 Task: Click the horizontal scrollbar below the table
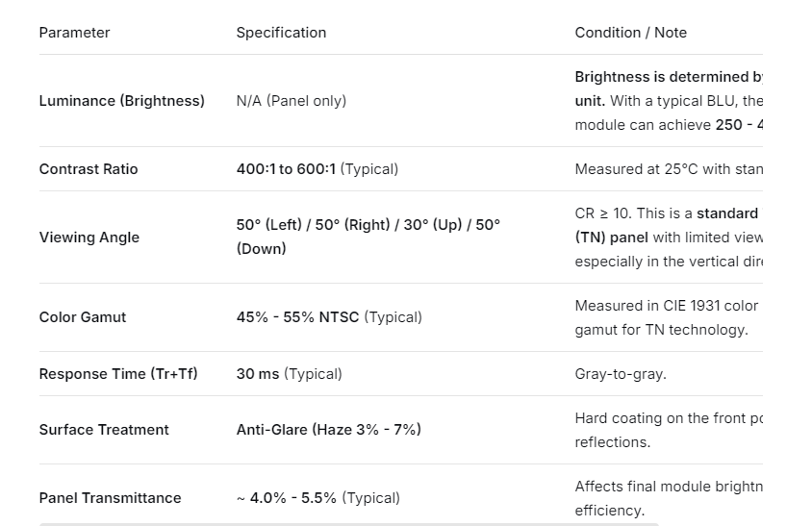pyautogui.click(x=348, y=524)
